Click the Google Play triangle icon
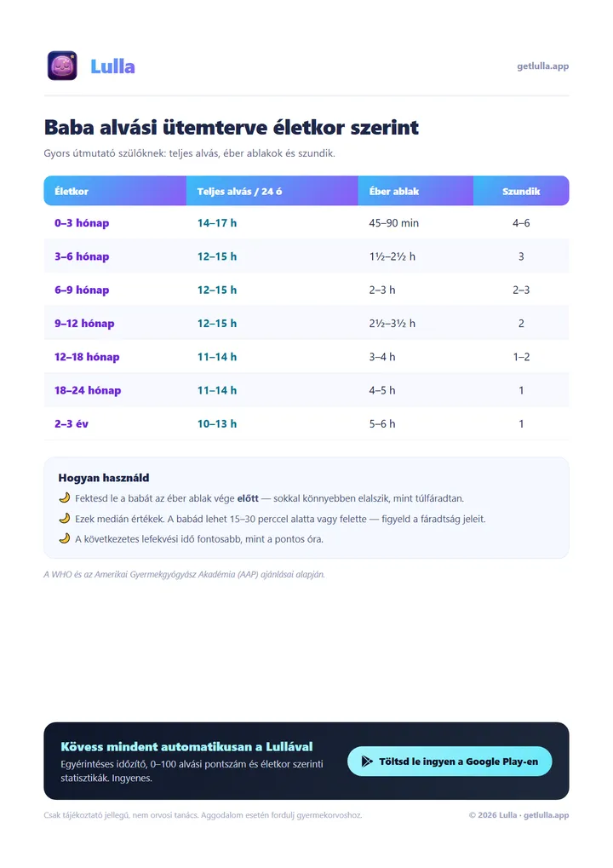This screenshot has width=613, height=868. tap(367, 762)
